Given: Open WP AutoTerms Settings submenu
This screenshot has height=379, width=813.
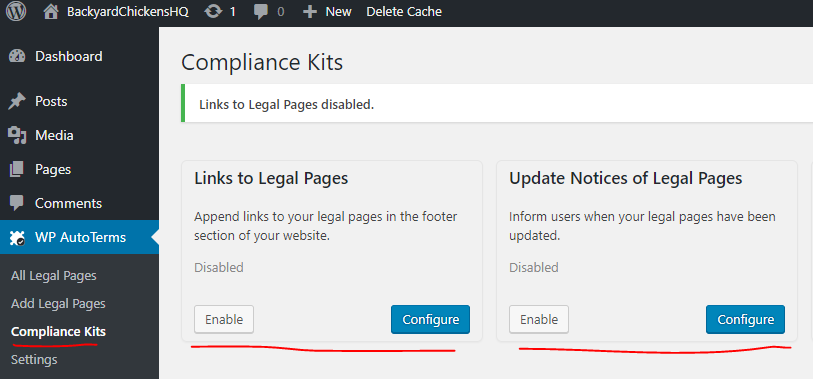Looking at the screenshot, I should tap(34, 359).
